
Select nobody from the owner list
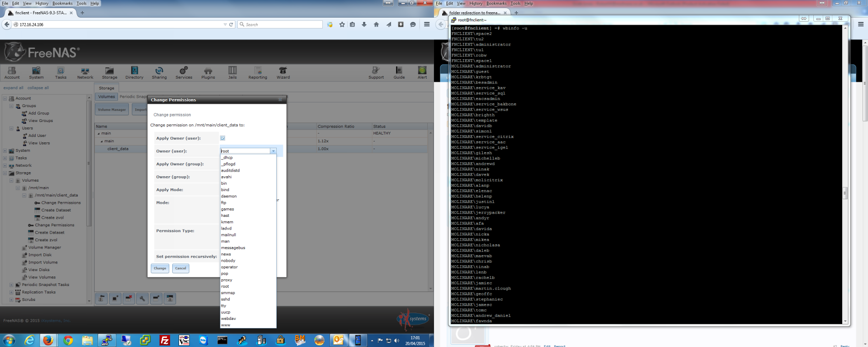tap(248, 261)
